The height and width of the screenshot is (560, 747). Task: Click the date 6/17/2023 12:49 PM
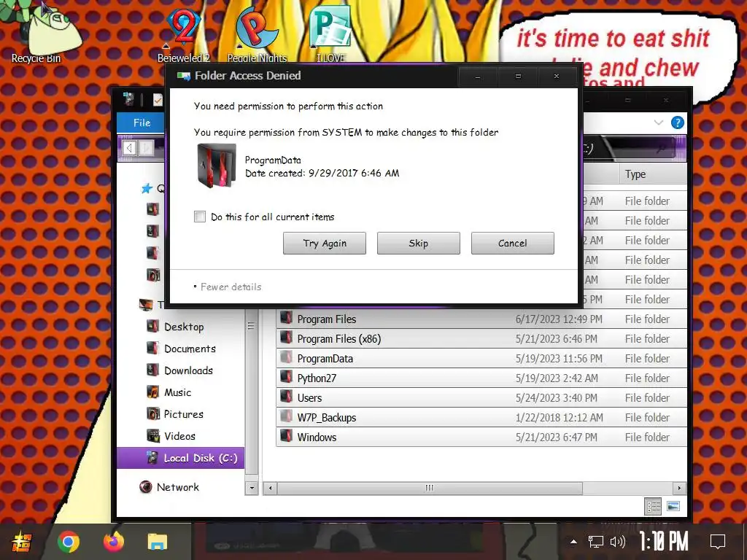(x=559, y=319)
